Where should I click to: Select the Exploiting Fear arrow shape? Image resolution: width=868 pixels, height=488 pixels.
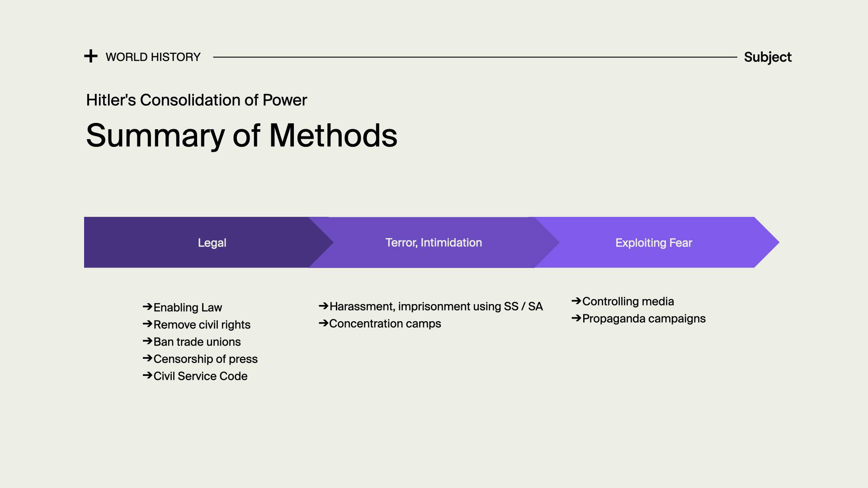(657, 242)
